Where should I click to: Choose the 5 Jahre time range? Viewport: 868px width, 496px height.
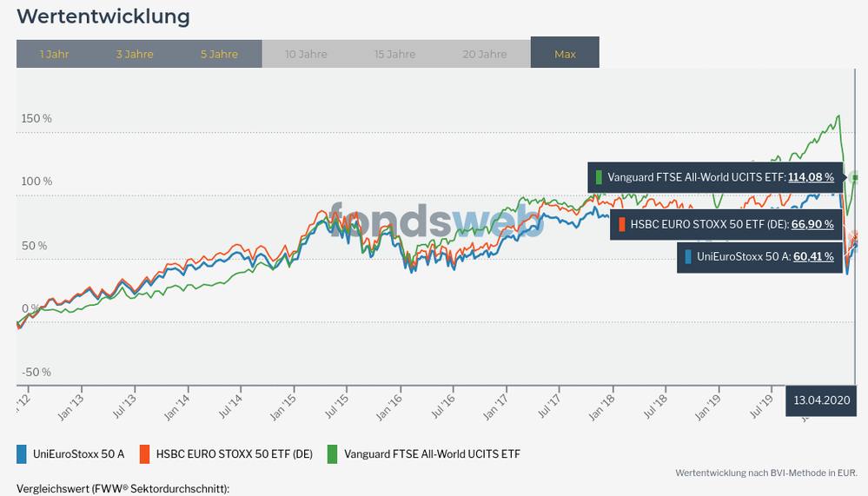pos(219,54)
